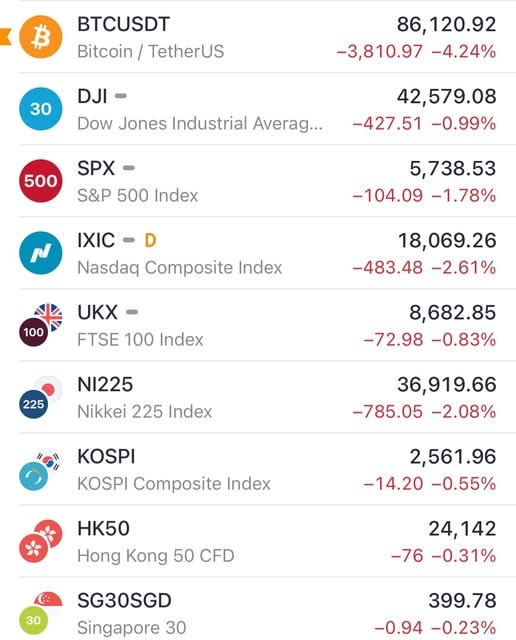Click the HK50 price 24,142

[x=462, y=529]
